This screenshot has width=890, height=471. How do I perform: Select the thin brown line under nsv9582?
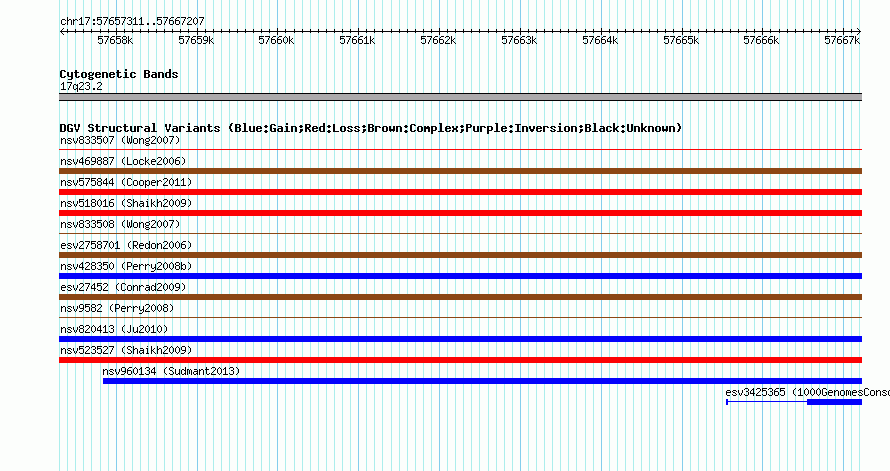460,317
